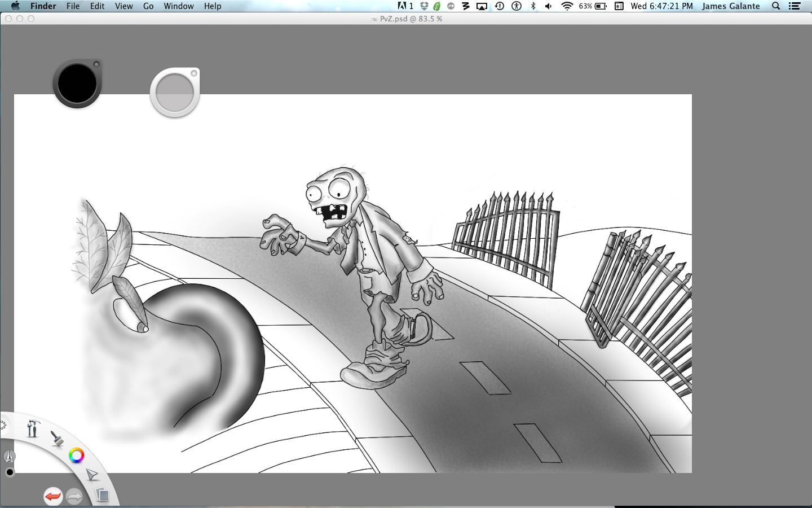The image size is (812, 508).
Task: Open the Help menu
Action: [213, 6]
